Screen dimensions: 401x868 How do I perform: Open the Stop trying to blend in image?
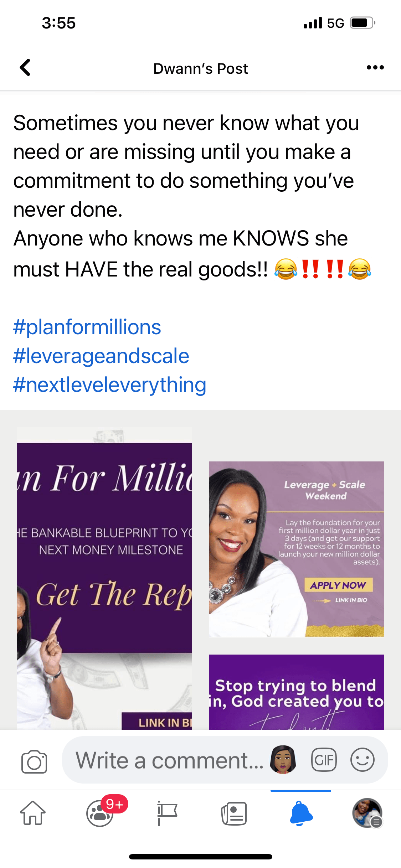point(297,692)
